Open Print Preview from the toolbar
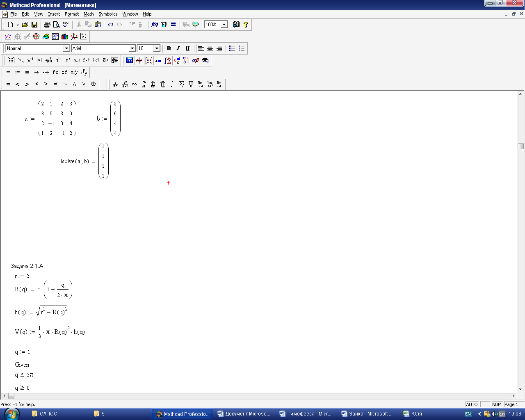525x420 pixels. [57, 25]
